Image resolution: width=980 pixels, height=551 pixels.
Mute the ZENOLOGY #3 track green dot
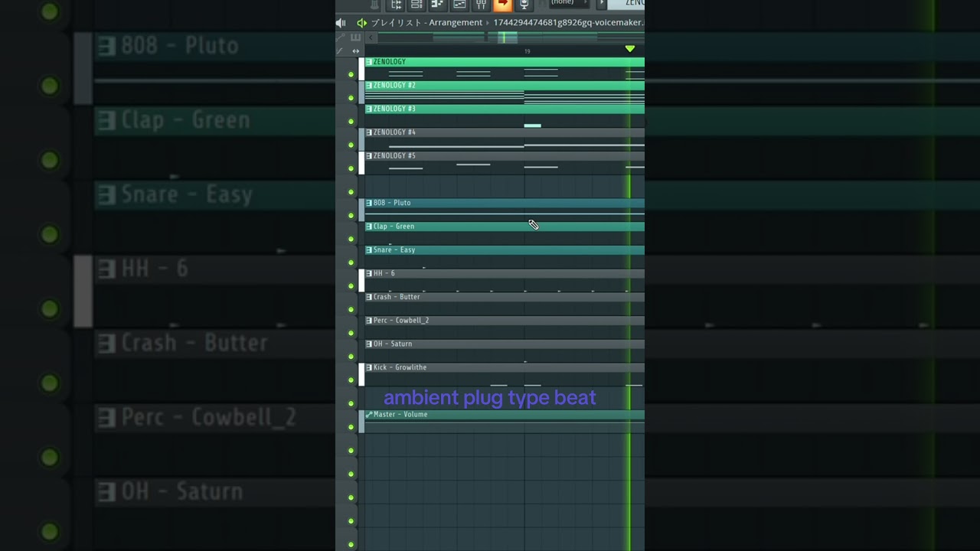click(351, 122)
